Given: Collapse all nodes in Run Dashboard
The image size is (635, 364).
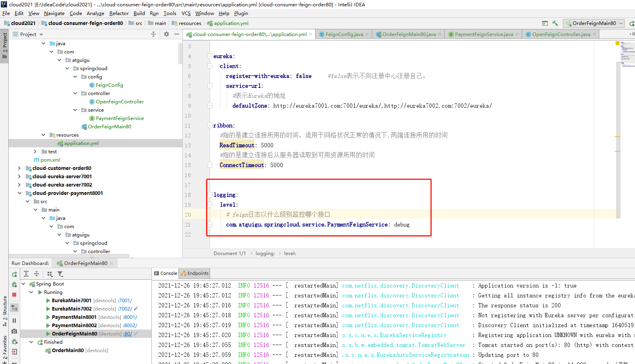Looking at the screenshot, I should pyautogui.click(x=36, y=274).
